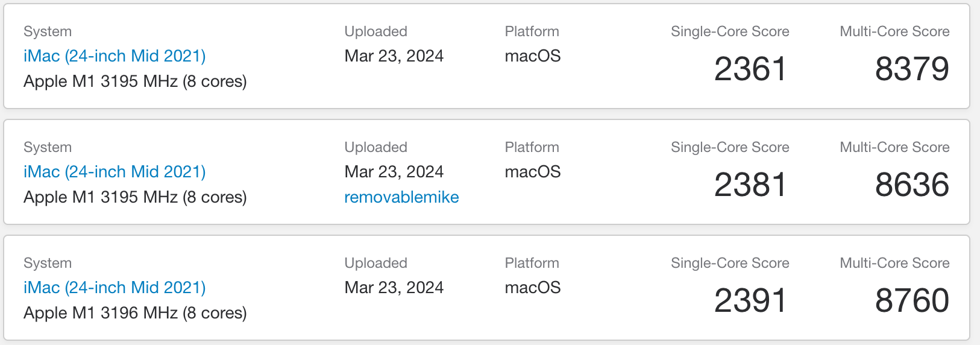Open the iMac link in the removablemike result
The width and height of the screenshot is (980, 345).
(115, 172)
